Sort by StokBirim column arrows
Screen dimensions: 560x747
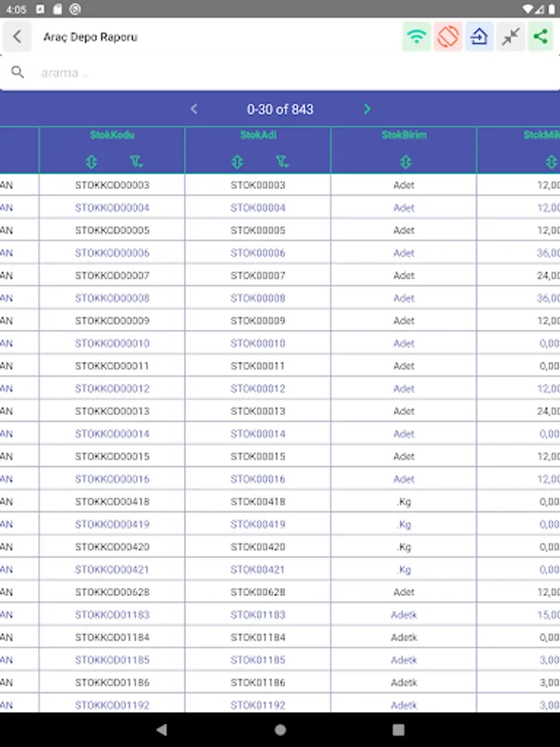405,162
